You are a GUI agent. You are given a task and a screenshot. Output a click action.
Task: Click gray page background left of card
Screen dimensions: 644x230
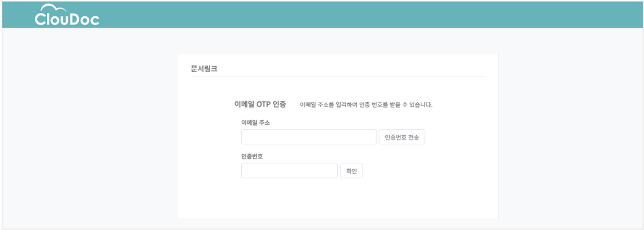[x=89, y=128]
